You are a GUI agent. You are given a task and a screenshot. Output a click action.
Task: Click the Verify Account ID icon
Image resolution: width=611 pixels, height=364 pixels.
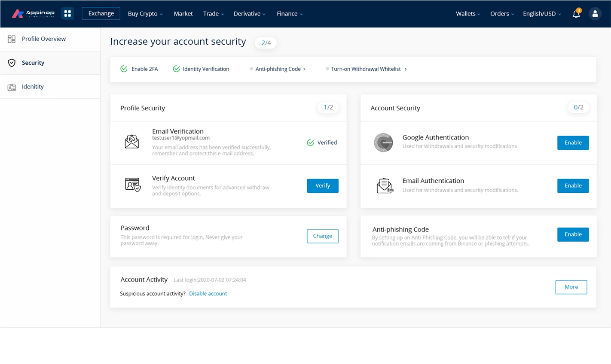tap(132, 185)
